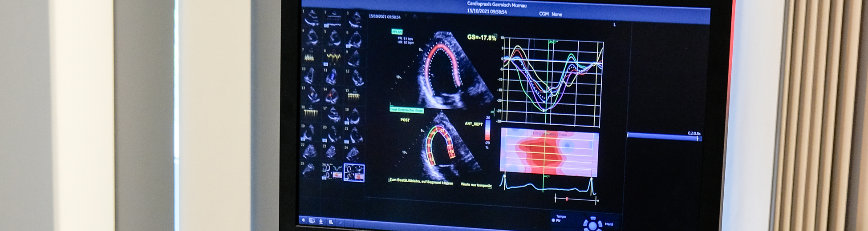The image size is (868, 231).
Task: Open color Doppler thumbnail number 11
Action: click(x=332, y=76)
